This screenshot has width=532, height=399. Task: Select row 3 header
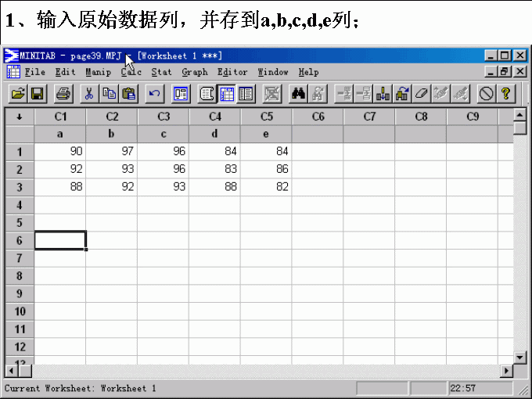tap(19, 187)
